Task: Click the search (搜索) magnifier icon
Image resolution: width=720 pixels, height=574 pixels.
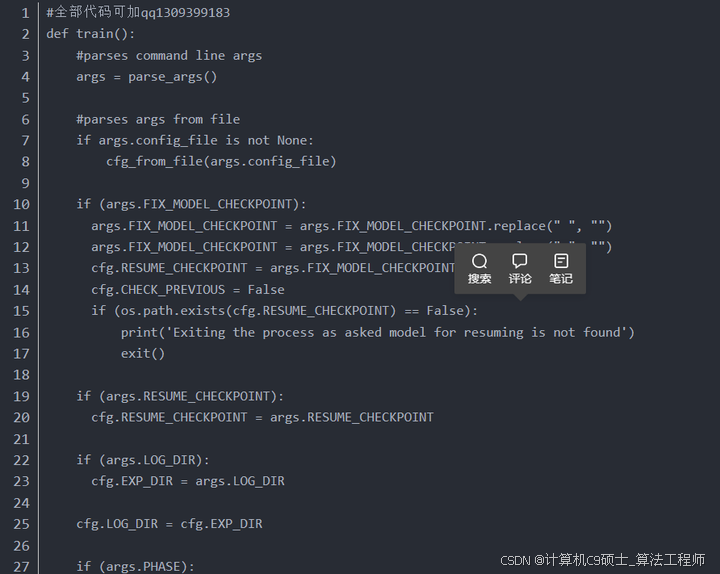Action: coord(480,262)
